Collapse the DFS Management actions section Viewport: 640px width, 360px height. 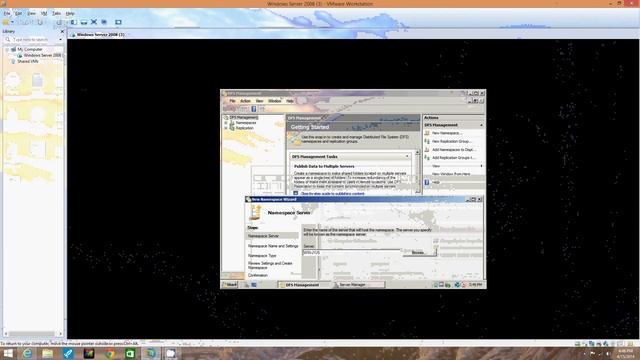481,125
